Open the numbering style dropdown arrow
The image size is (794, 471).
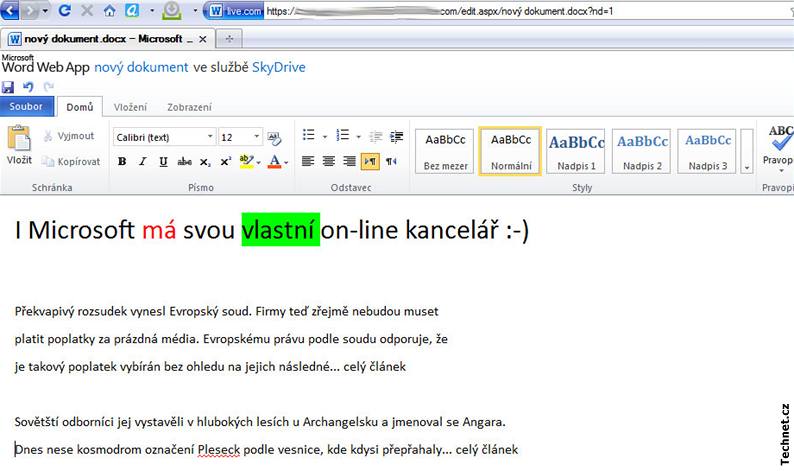(x=358, y=136)
